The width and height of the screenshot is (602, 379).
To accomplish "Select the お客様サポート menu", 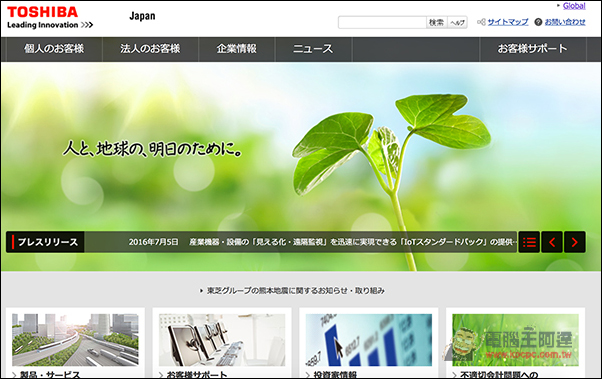I will coord(533,49).
